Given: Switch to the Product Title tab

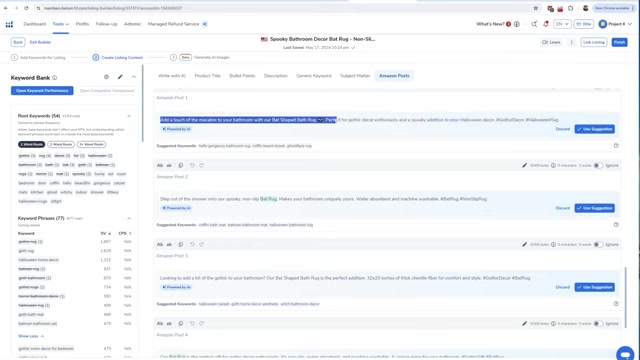Looking at the screenshot, I should (x=207, y=76).
